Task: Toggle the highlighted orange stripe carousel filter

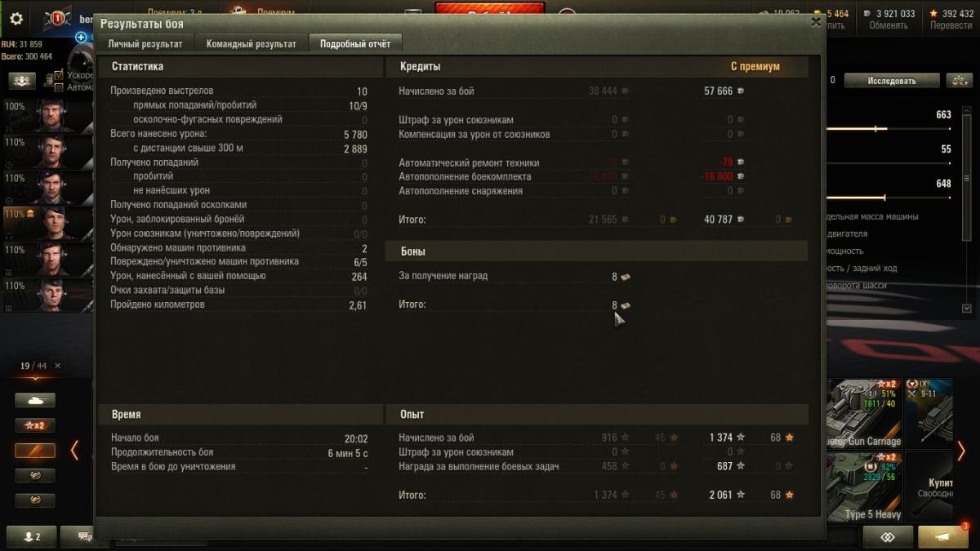Action: [x=35, y=451]
